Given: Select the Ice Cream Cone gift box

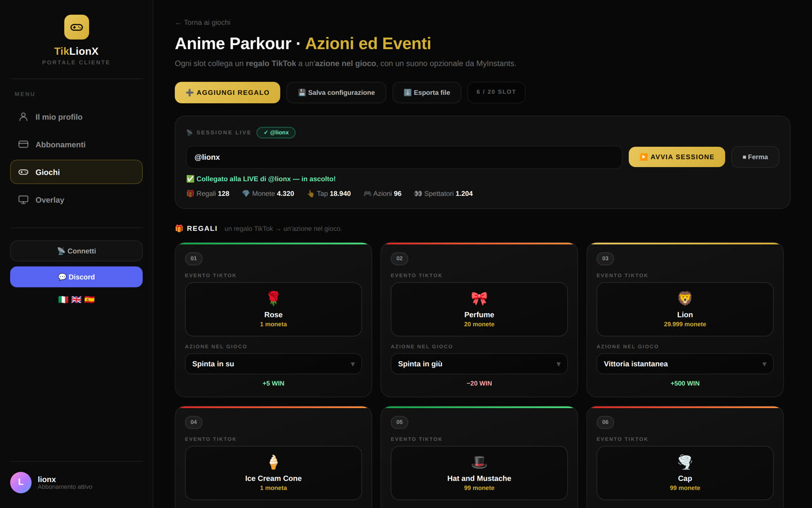Looking at the screenshot, I should (x=273, y=473).
